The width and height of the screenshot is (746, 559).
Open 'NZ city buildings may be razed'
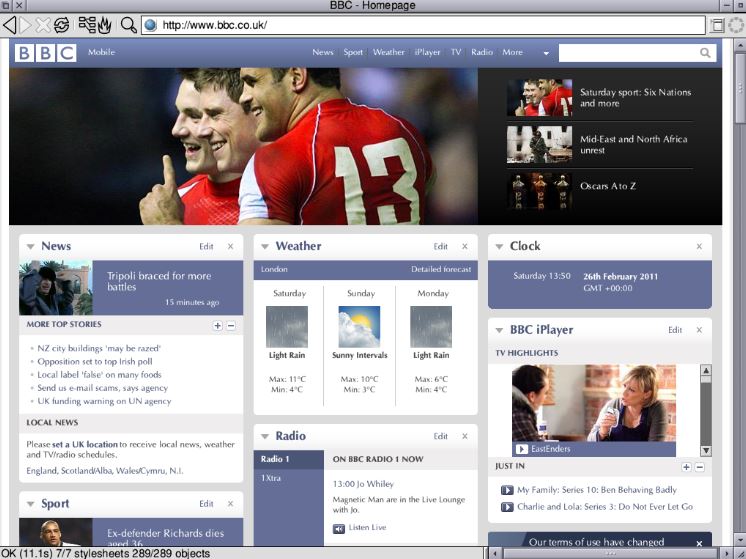(x=99, y=348)
